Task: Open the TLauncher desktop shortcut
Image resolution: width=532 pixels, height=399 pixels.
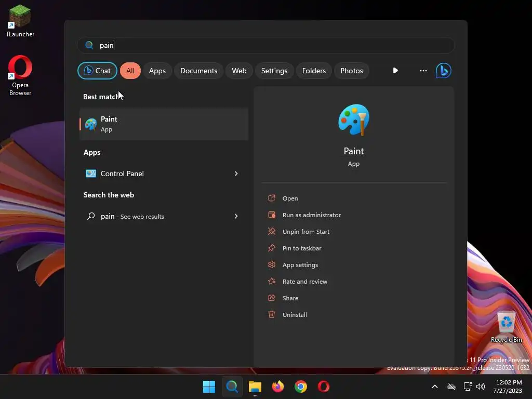Action: tap(20, 20)
